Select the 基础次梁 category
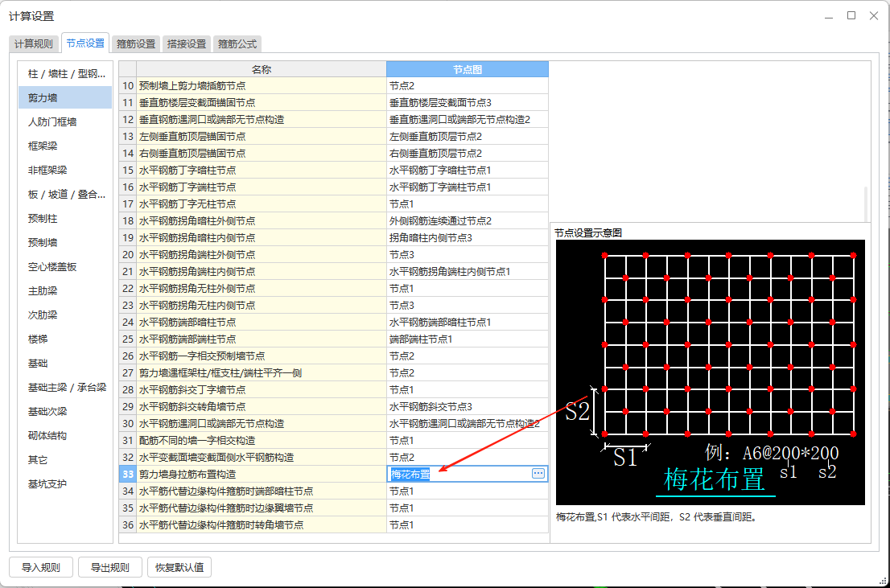 [65, 412]
